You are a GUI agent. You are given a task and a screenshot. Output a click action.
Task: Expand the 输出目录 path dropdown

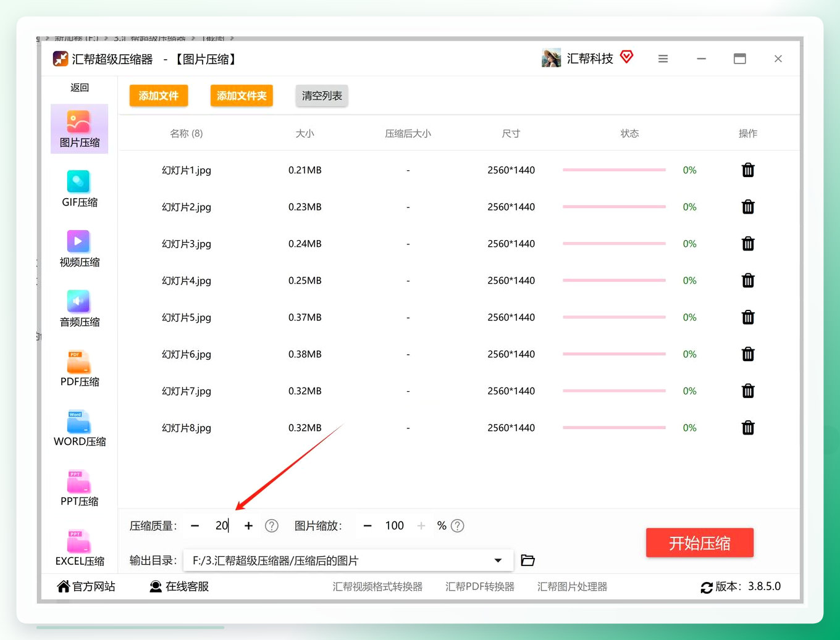coord(498,560)
